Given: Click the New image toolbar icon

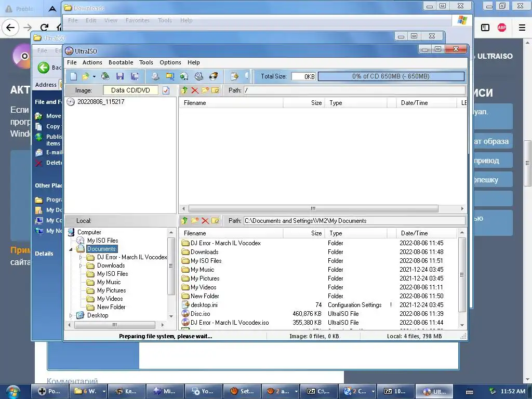Looking at the screenshot, I should point(74,76).
